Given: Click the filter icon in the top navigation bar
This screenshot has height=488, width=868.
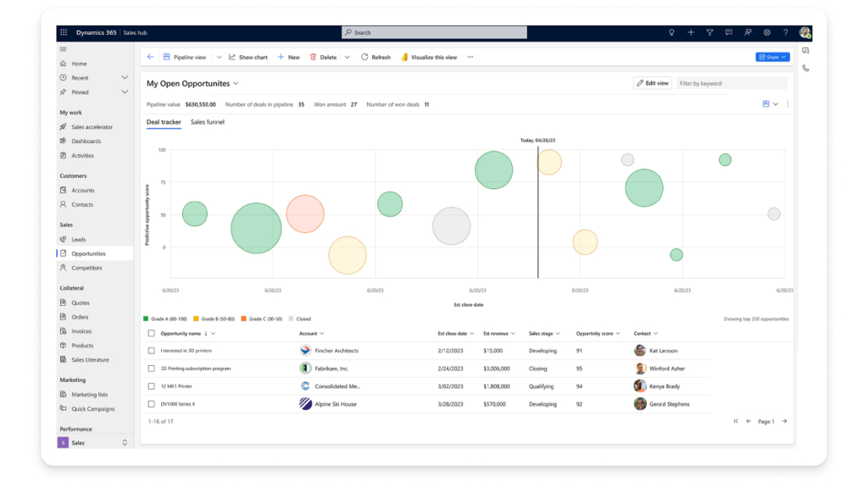Looking at the screenshot, I should click(x=709, y=31).
